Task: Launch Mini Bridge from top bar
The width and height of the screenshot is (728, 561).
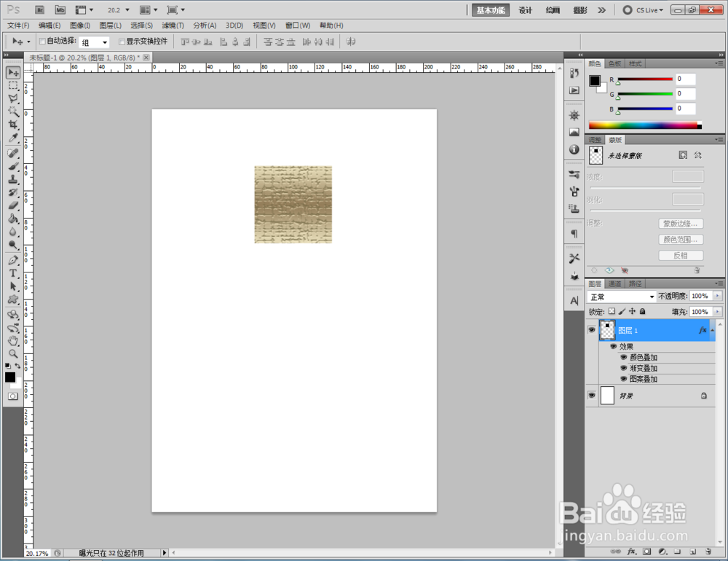Action: coord(60,9)
